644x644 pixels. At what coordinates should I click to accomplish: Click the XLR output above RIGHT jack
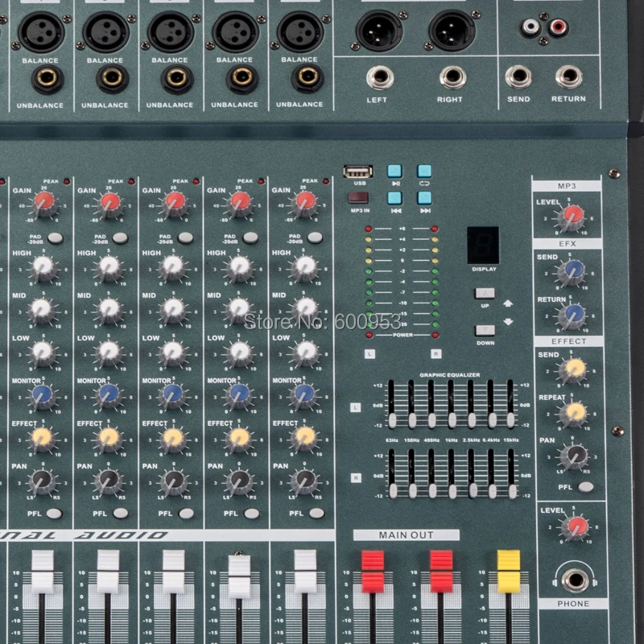pyautogui.click(x=452, y=31)
